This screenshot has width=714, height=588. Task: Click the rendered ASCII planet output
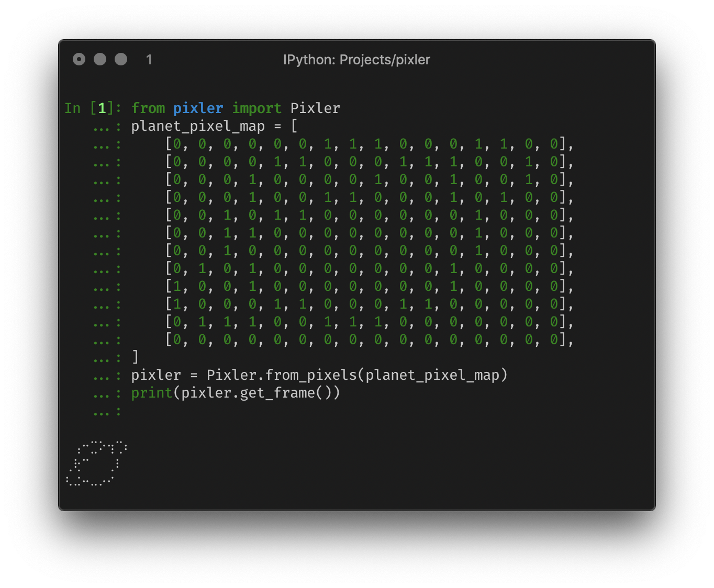tap(96, 462)
